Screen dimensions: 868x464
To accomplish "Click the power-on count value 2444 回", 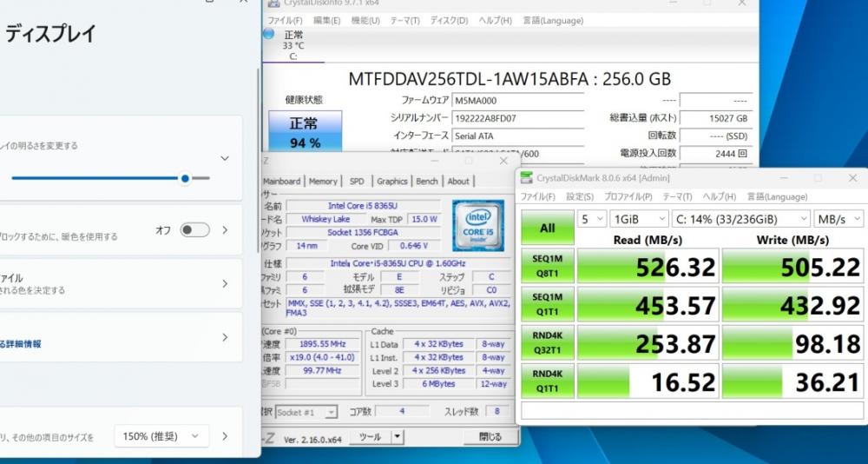I will (716, 154).
